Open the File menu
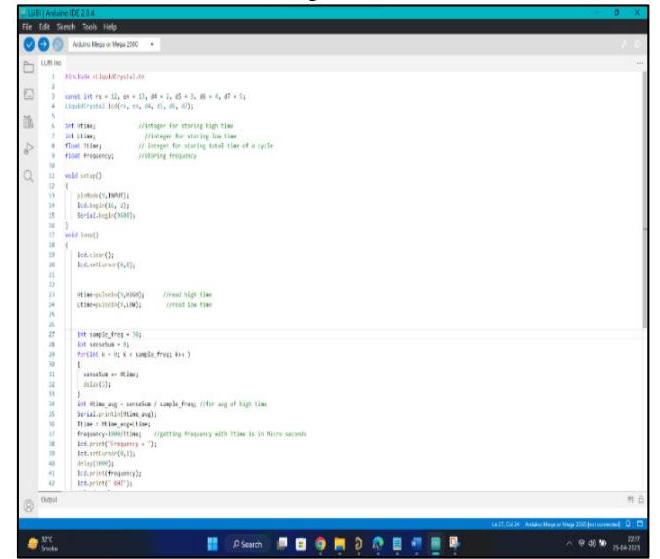This screenshot has width=660, height=559. point(8,28)
